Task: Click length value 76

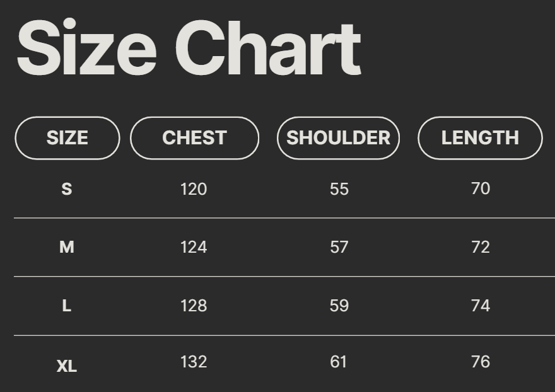Action: point(481,362)
